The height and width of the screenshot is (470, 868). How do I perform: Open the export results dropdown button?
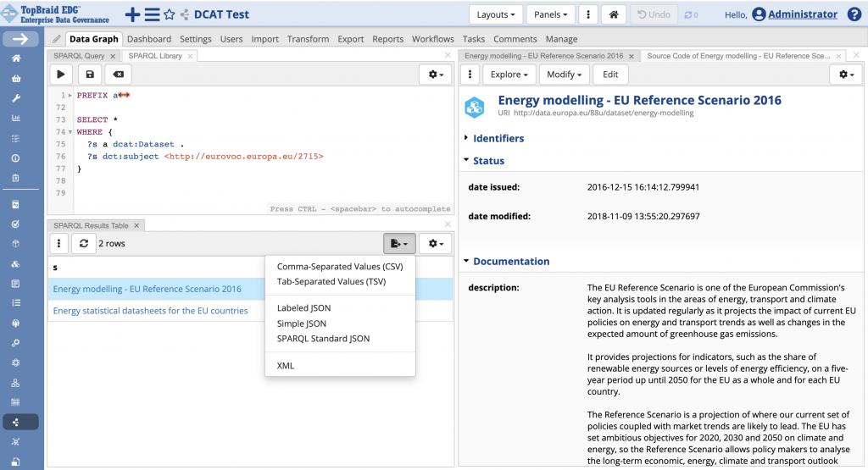399,243
